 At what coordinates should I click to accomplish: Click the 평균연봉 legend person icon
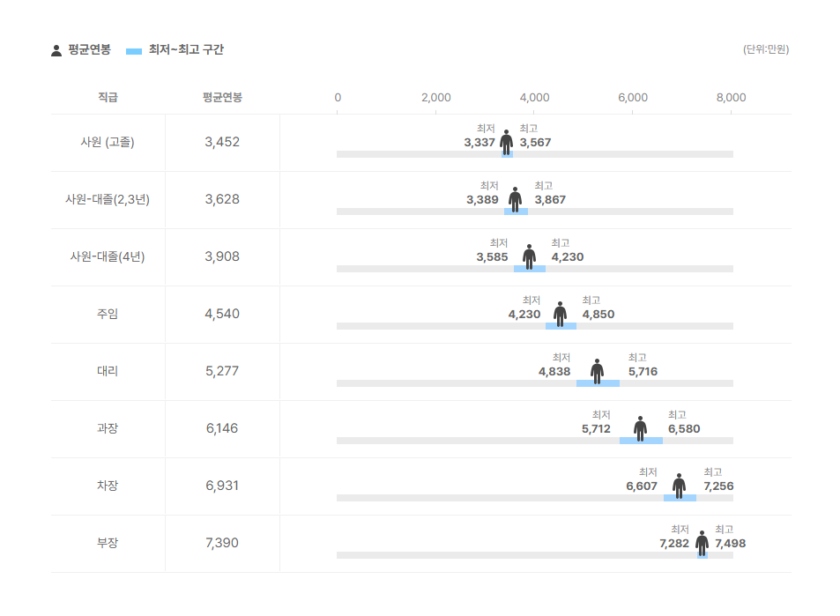(x=56, y=50)
